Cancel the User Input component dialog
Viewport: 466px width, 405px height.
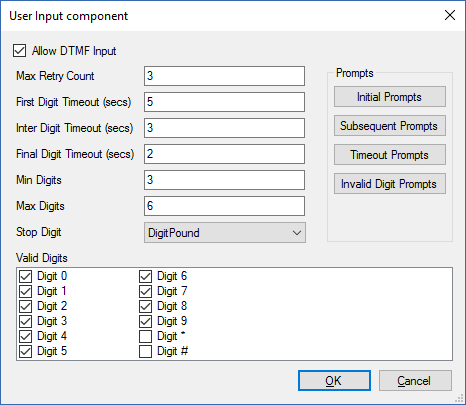point(415,380)
